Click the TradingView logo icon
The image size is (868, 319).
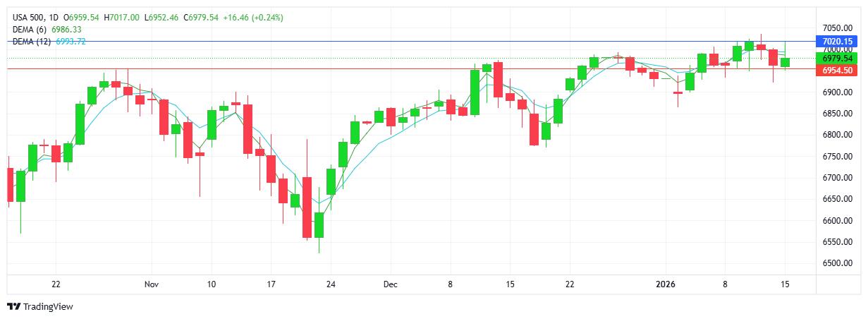coord(13,306)
